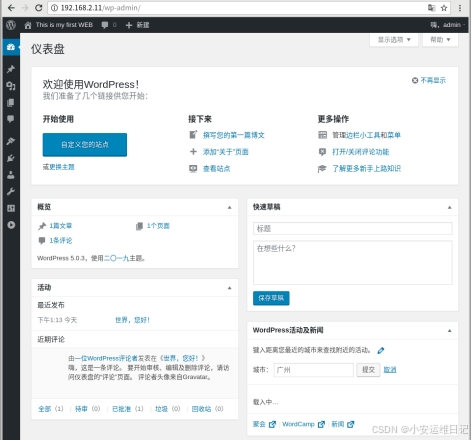Open Comments icon in sidebar
The width and height of the screenshot is (472, 441).
(11, 119)
